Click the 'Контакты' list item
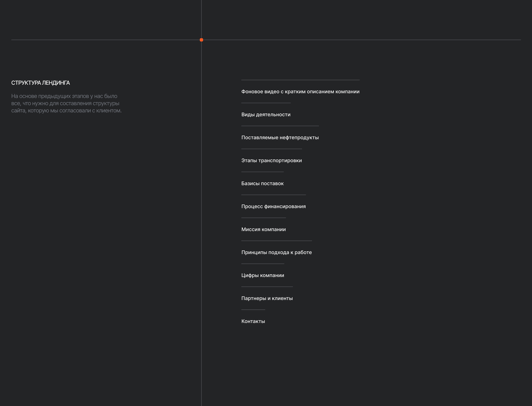The image size is (532, 406). 253,321
